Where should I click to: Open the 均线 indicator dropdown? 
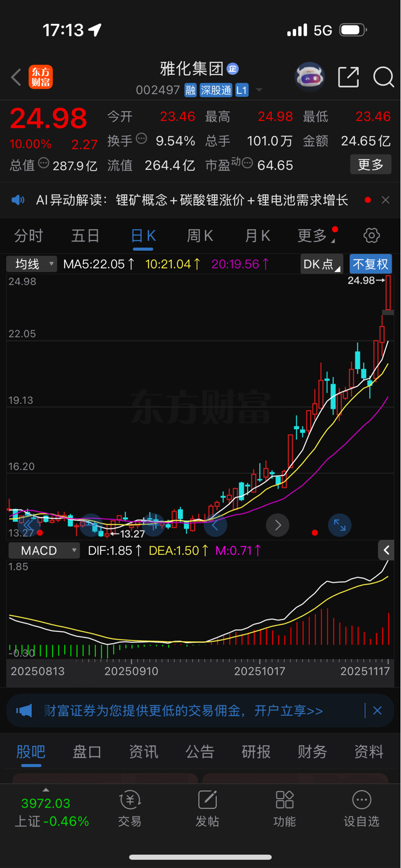point(31,264)
